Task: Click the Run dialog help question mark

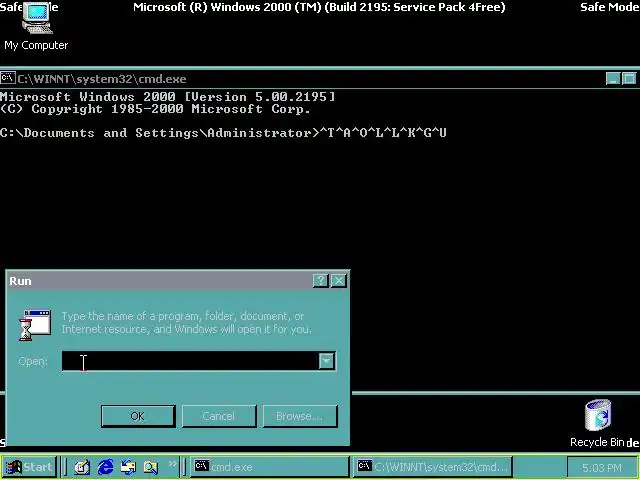Action: (x=320, y=280)
